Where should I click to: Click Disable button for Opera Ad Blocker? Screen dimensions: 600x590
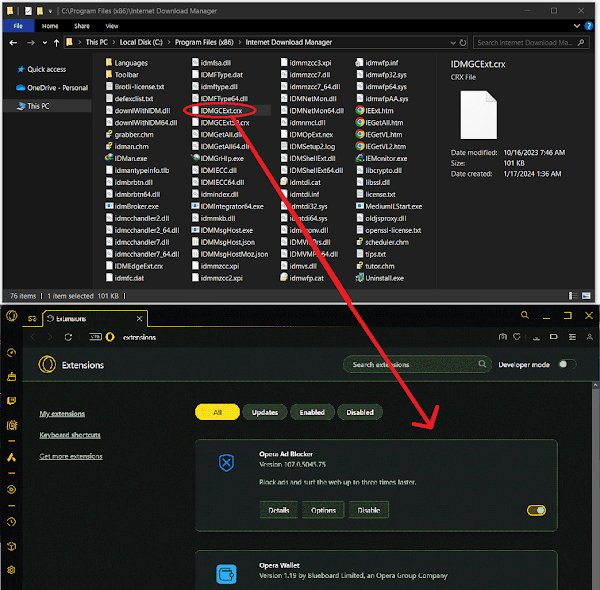[369, 510]
